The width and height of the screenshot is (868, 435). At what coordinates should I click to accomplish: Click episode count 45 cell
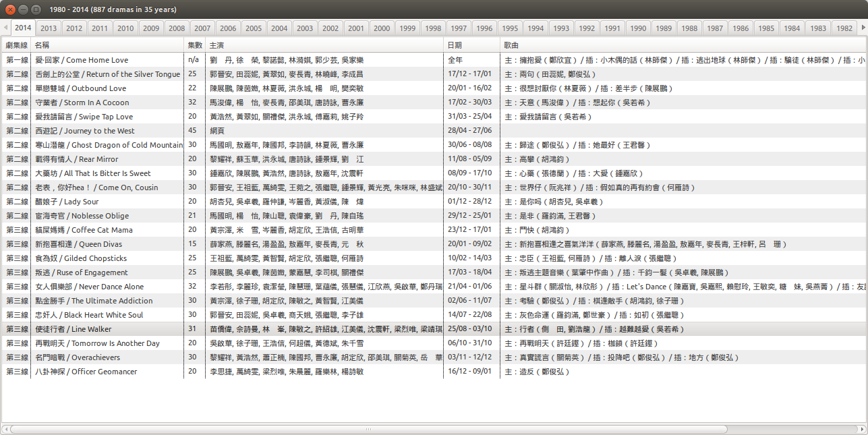click(x=195, y=131)
